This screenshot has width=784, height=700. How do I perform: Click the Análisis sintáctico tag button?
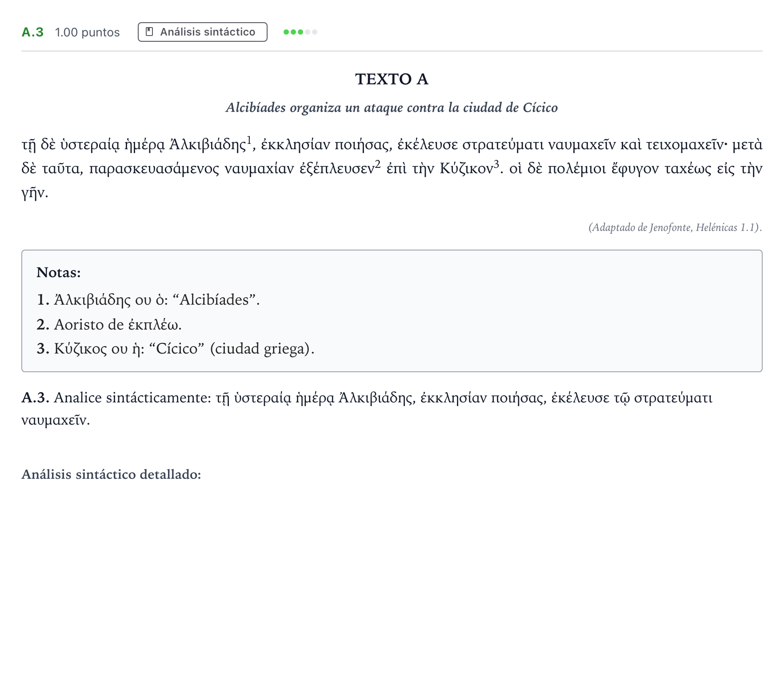click(x=203, y=32)
